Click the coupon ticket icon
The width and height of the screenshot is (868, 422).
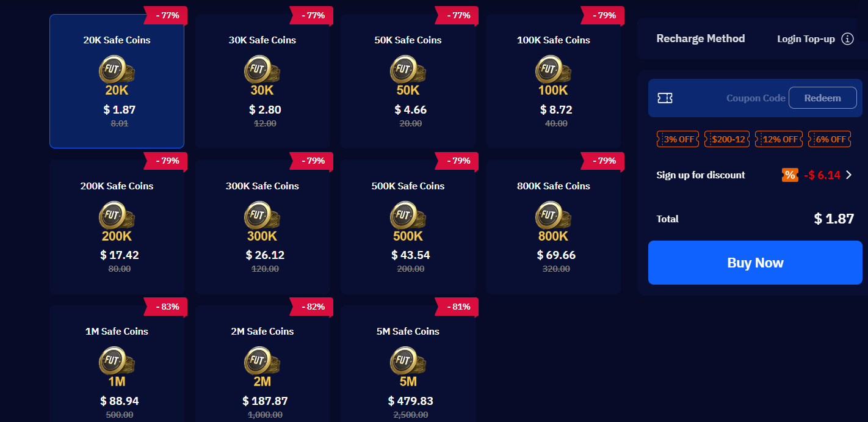[x=665, y=98]
